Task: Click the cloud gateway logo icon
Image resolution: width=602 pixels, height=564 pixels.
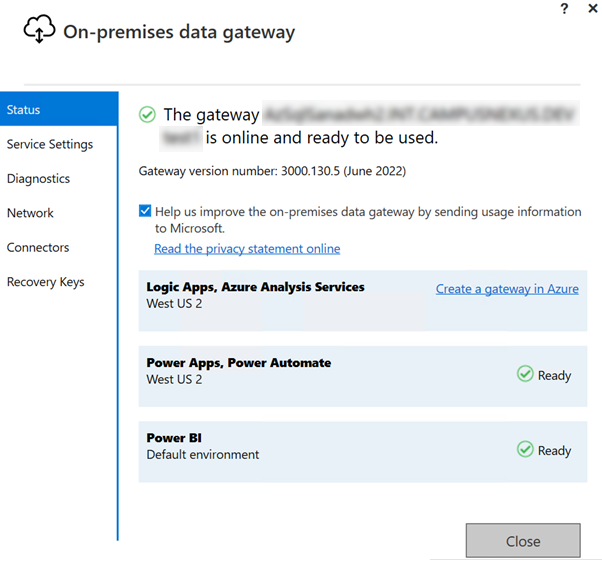Action: coord(39,32)
